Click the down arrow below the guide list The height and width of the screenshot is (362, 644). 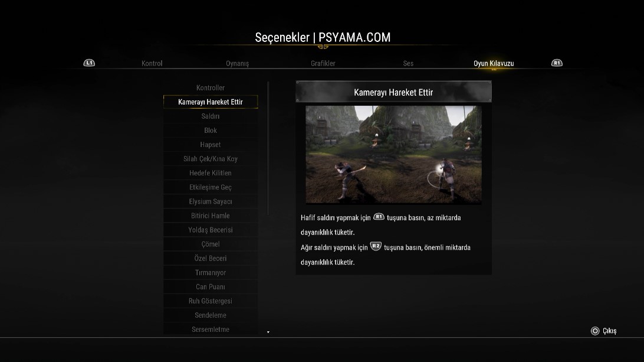point(268,332)
